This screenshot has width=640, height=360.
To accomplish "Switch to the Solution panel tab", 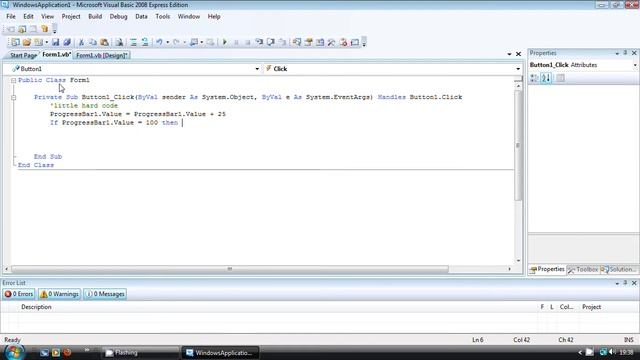I will pos(618,269).
